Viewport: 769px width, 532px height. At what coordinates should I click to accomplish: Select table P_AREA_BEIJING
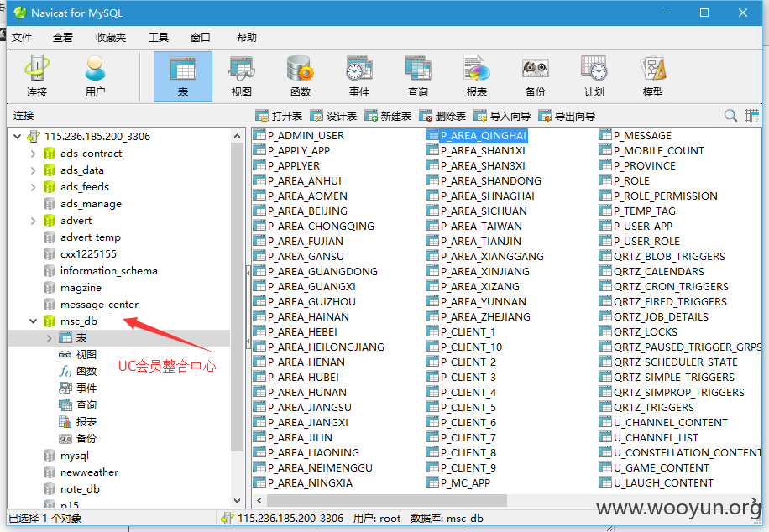coord(301,211)
